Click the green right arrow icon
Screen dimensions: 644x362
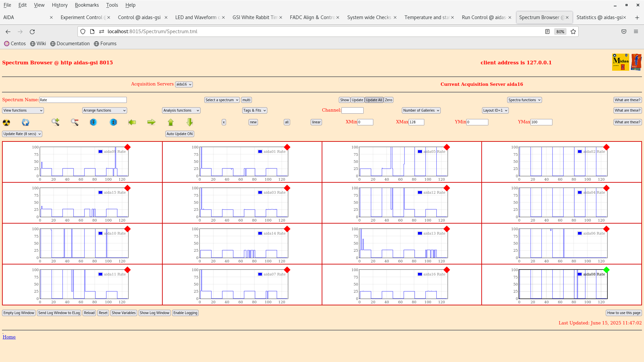click(151, 122)
